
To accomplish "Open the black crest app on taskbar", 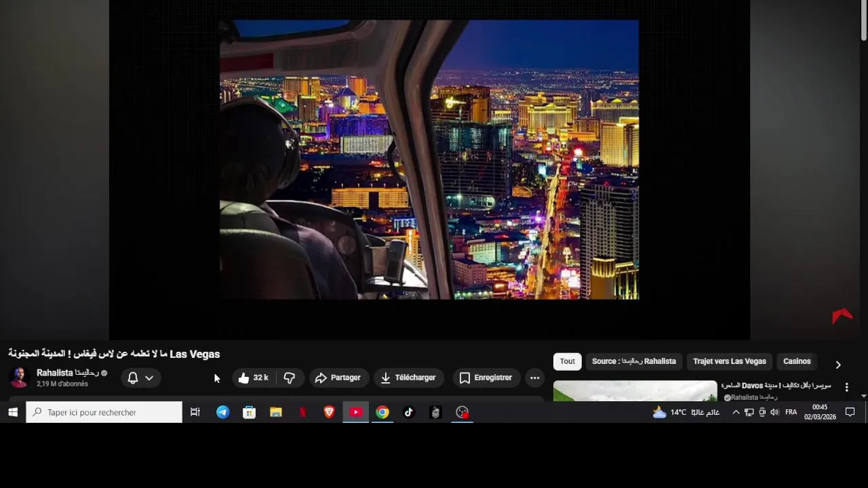I will click(435, 412).
